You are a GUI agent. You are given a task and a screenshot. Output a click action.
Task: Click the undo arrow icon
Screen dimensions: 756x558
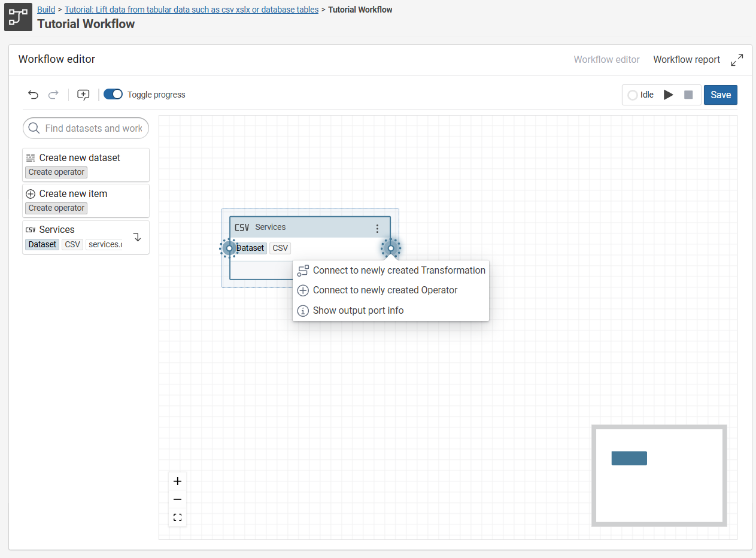coord(34,95)
